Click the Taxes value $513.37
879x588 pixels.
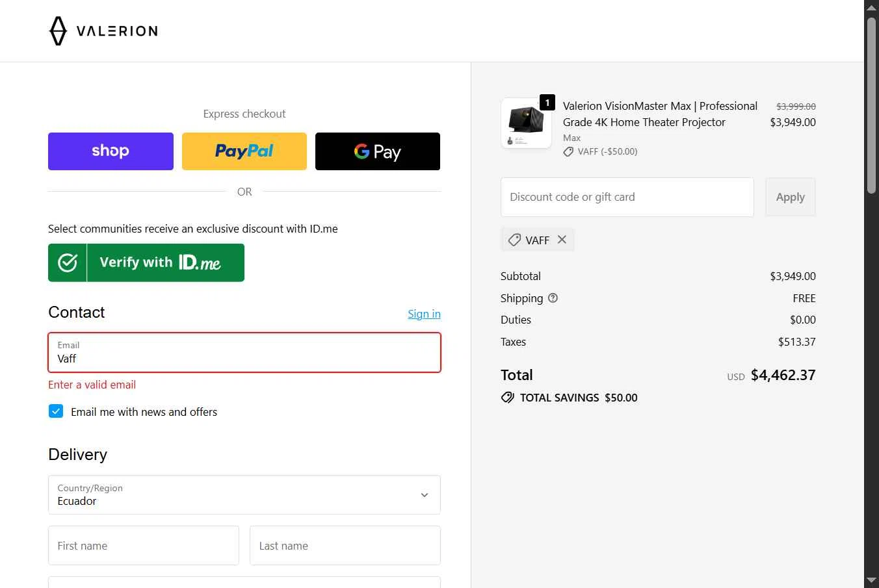[x=797, y=342]
